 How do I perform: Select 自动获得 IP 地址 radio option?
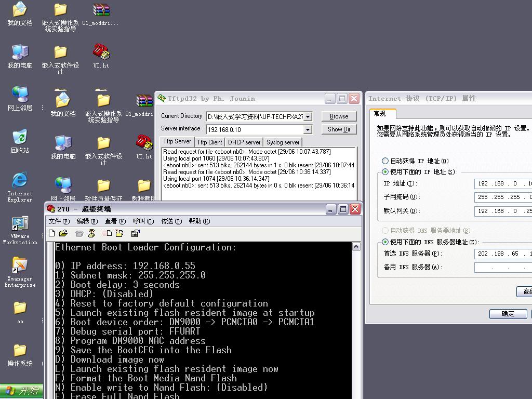[x=385, y=161]
